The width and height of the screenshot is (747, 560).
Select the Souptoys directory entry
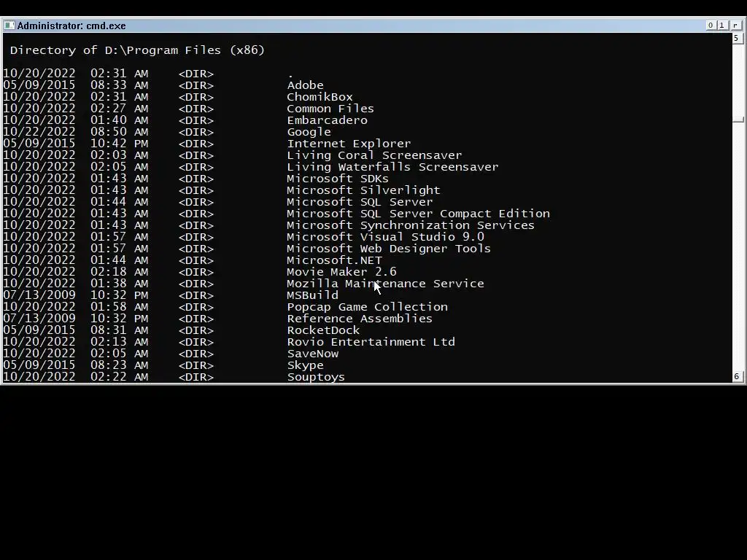316,377
